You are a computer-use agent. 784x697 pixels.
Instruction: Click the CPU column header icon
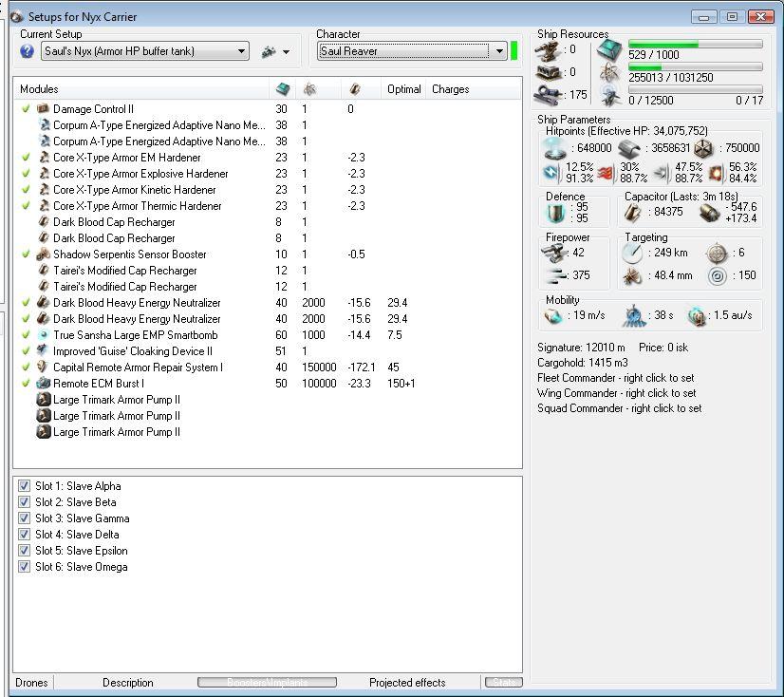click(283, 89)
